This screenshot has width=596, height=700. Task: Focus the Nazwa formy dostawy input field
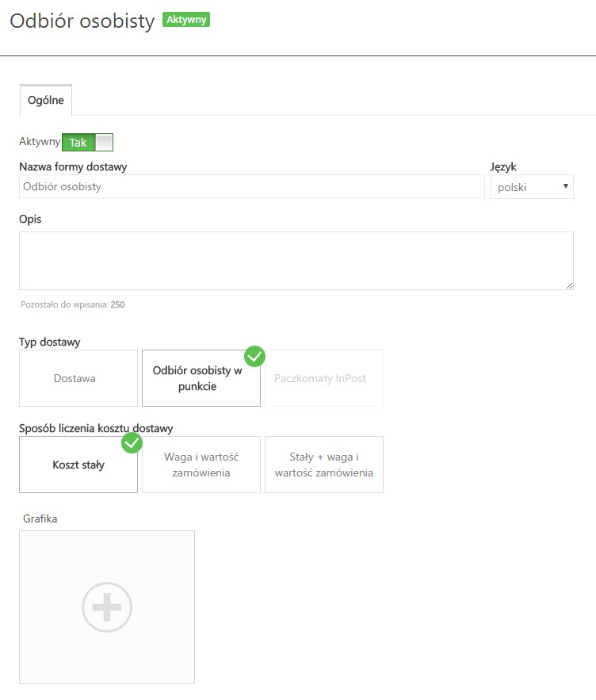coord(251,187)
